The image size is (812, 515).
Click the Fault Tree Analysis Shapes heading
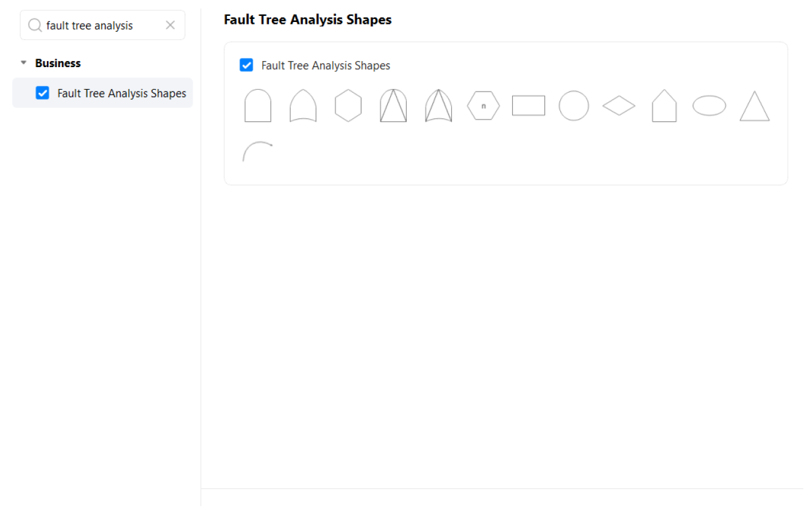click(308, 20)
